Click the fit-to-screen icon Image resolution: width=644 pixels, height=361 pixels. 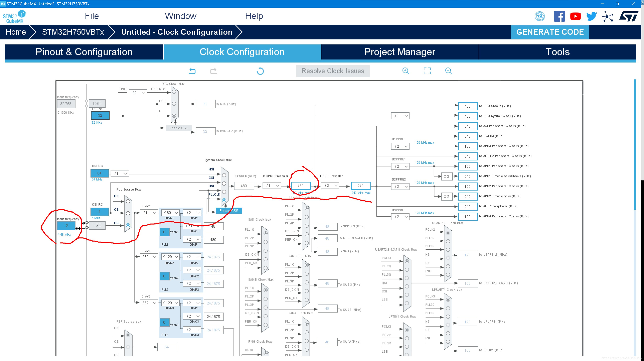point(427,71)
